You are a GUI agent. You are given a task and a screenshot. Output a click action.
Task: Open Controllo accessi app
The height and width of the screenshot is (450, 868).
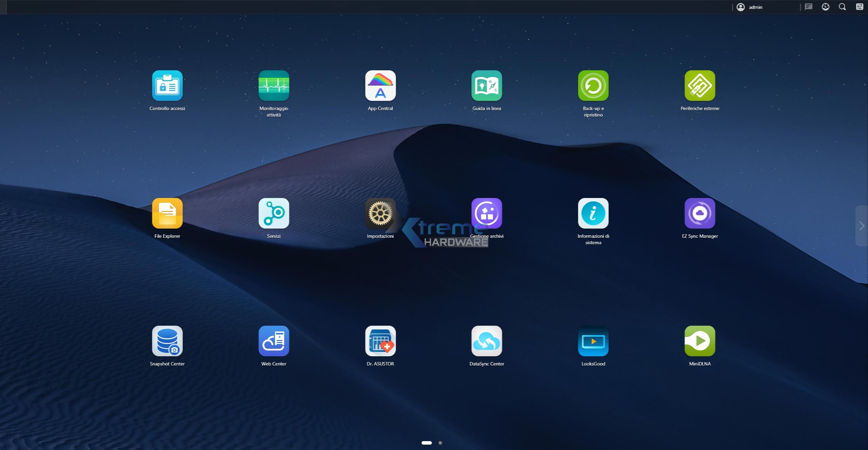click(167, 86)
